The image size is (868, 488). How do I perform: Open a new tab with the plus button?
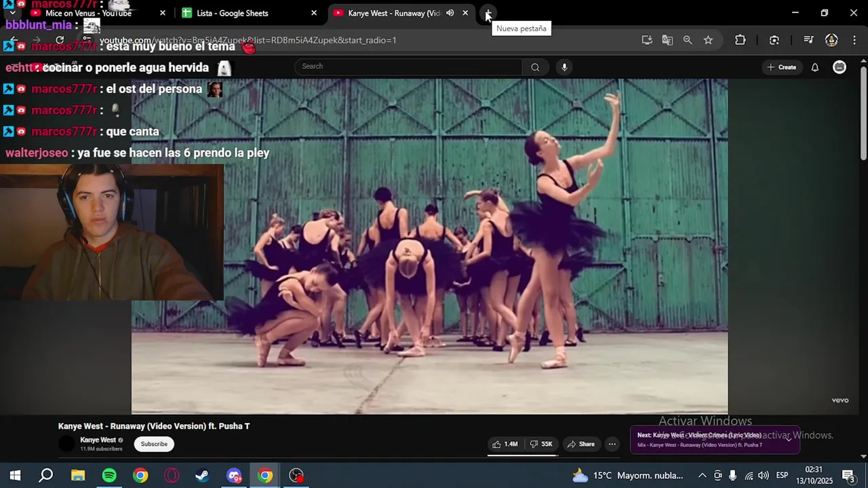click(488, 13)
